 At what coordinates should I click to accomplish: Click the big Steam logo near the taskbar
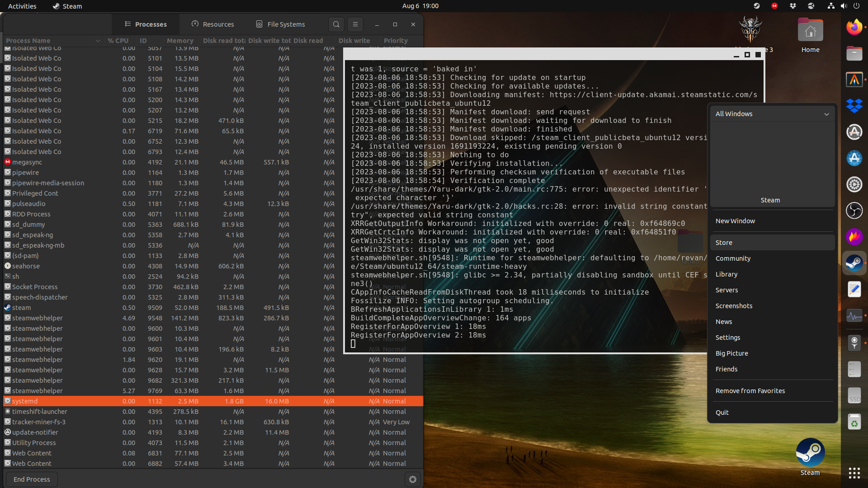(810, 452)
